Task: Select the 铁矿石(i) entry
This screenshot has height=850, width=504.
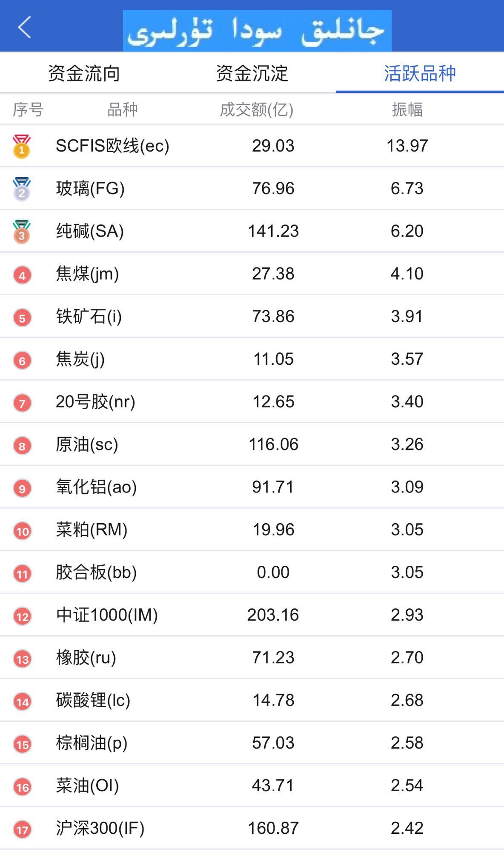Action: click(x=252, y=316)
